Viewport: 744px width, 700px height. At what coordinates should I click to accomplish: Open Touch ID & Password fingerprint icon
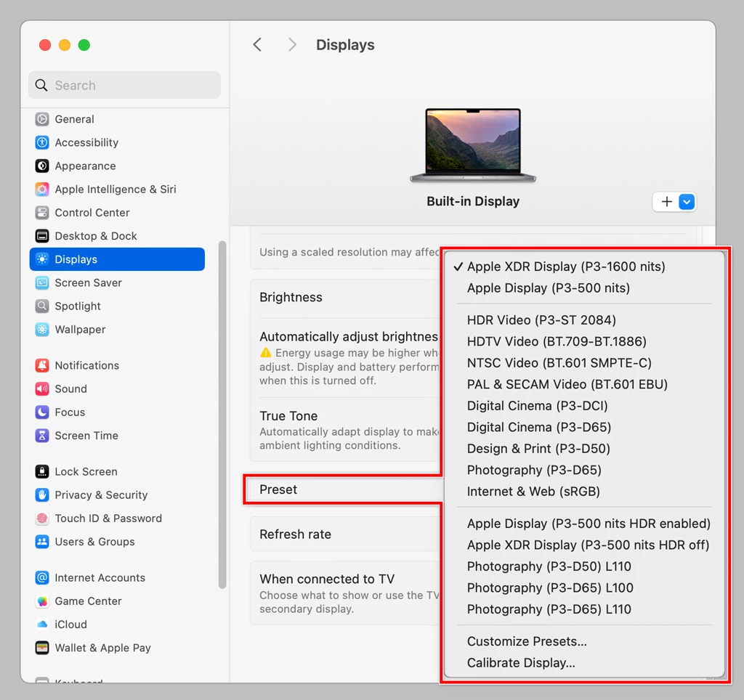42,518
